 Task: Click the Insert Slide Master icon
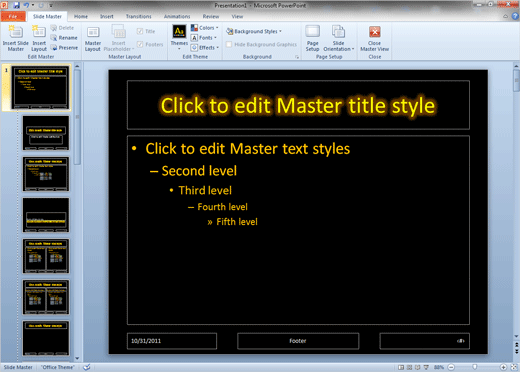[x=15, y=32]
